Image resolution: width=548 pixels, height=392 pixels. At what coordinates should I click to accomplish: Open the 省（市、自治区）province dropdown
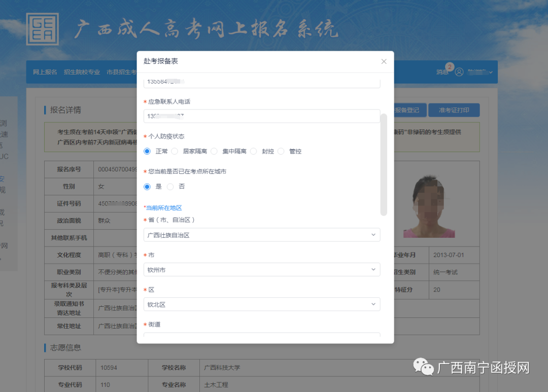point(261,235)
